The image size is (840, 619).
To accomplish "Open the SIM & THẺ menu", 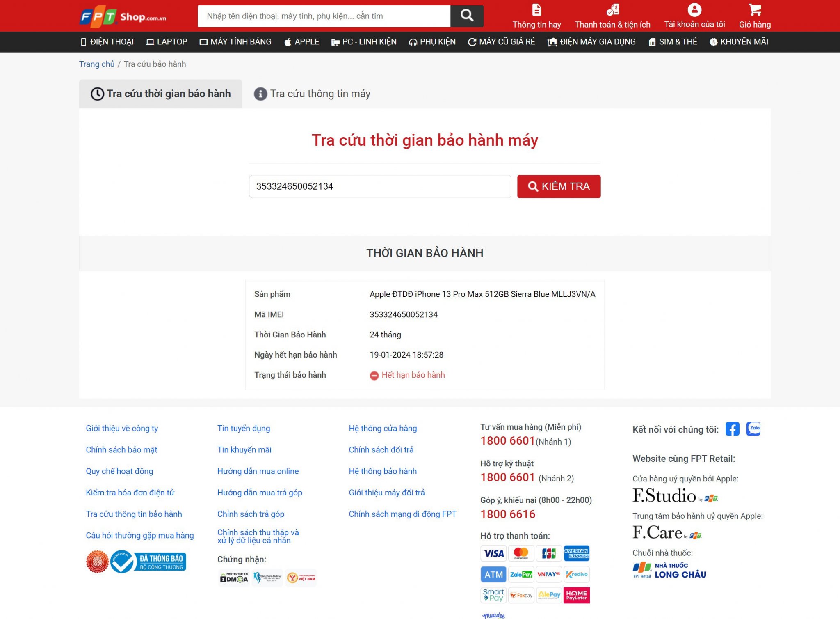I will [673, 42].
